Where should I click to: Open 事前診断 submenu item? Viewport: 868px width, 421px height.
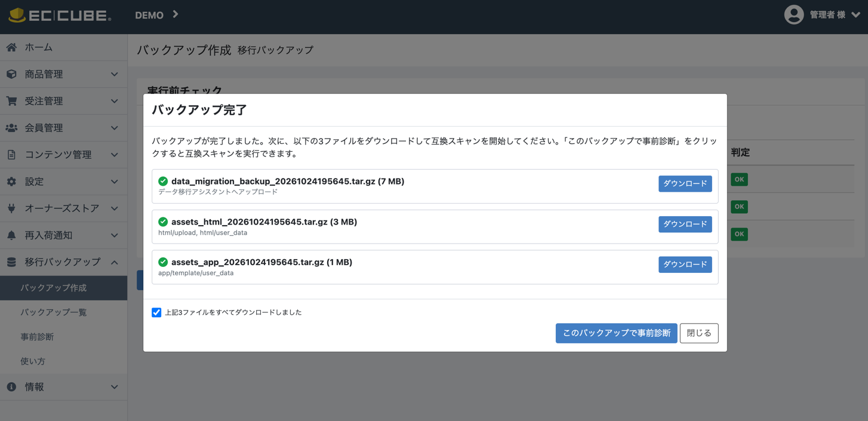pyautogui.click(x=63, y=337)
